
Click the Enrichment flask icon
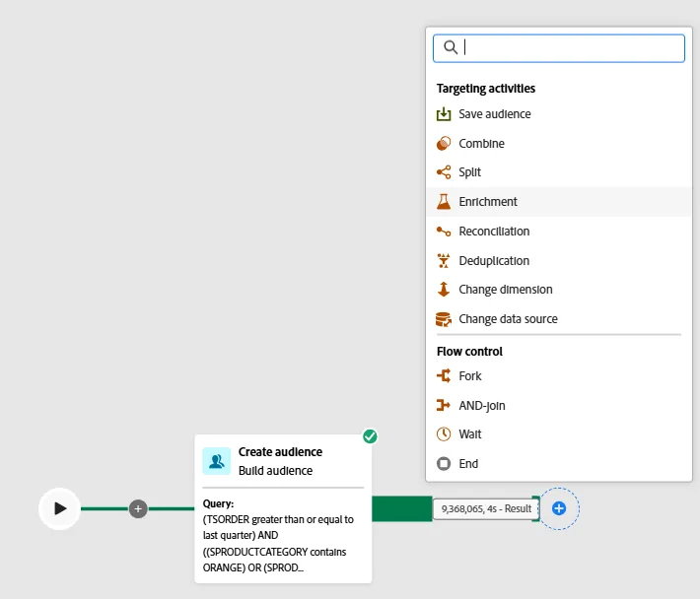[444, 202]
